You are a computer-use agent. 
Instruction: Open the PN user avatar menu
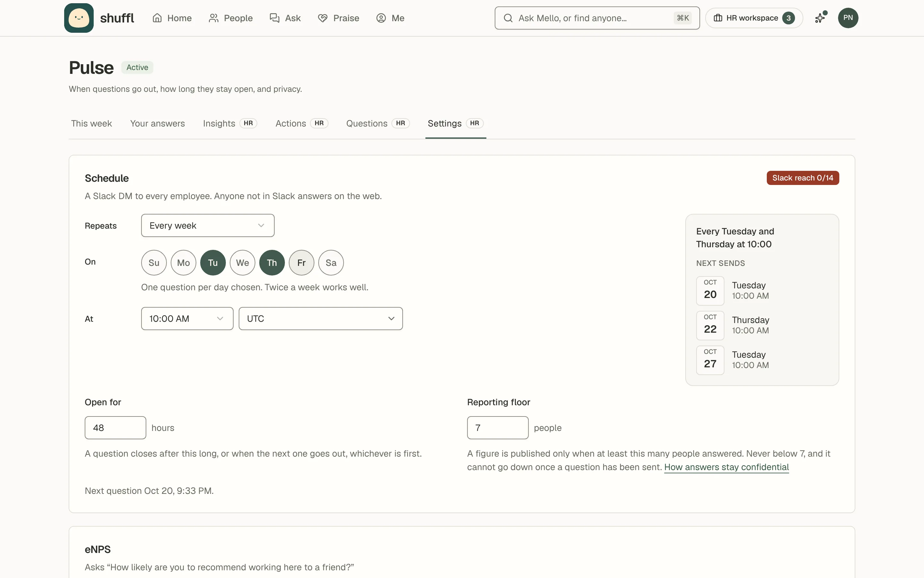[848, 18]
